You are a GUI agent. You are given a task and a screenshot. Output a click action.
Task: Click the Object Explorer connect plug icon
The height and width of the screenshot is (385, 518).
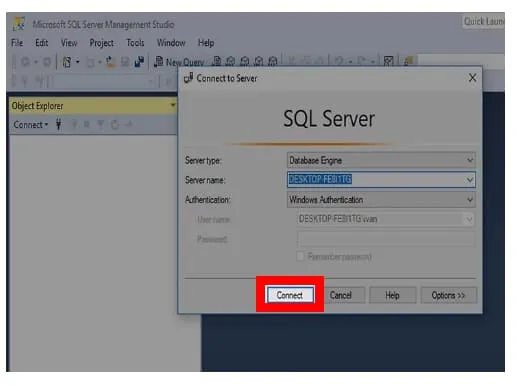[x=59, y=124]
